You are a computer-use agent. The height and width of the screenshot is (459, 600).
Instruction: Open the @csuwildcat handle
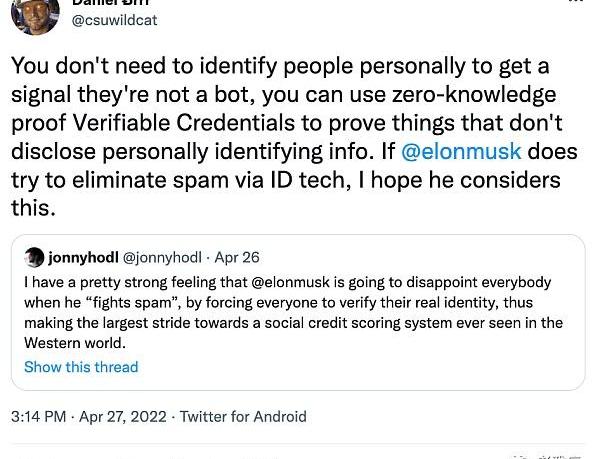coord(115,20)
